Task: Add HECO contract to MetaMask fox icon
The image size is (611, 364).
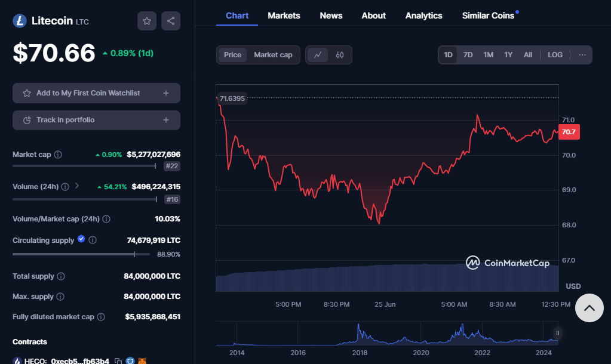Action: click(143, 361)
